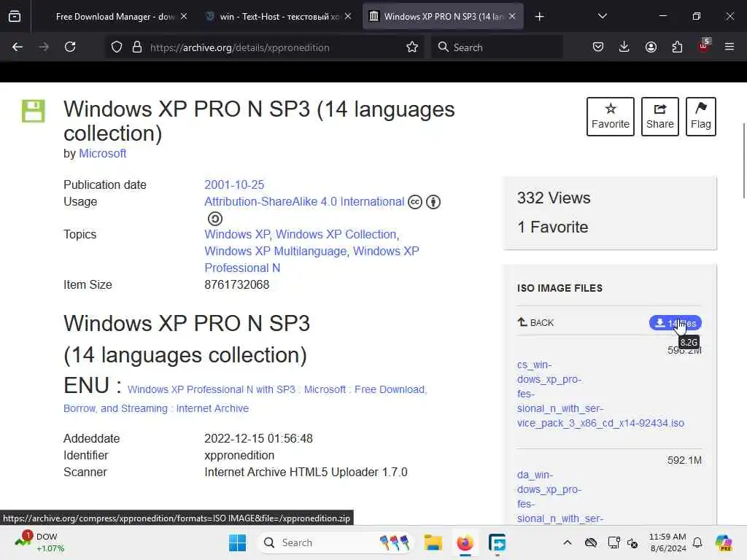The width and height of the screenshot is (747, 560).
Task: Close the Free Download Manager tab
Action: 184,17
